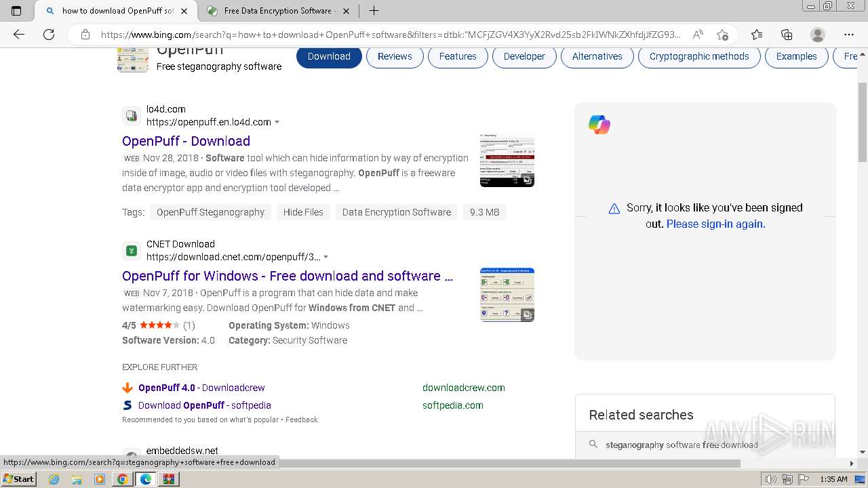Select the Developer filter pill
This screenshot has height=488, width=868.
point(524,56)
